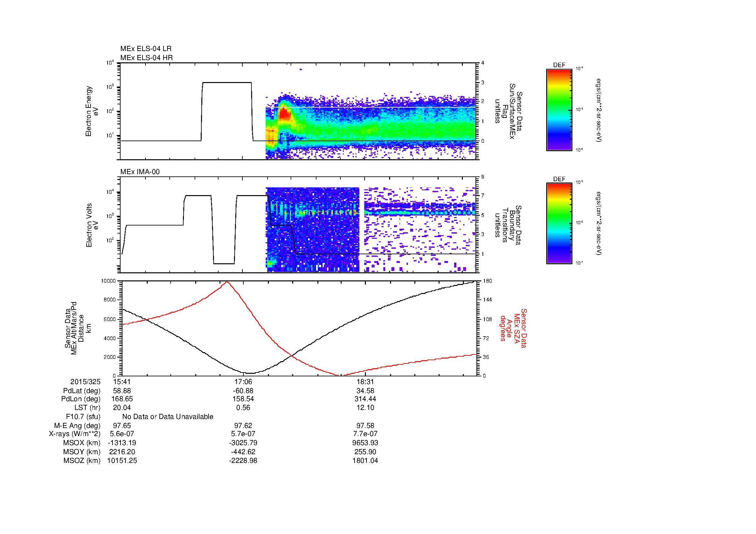Click the M-E Ang value 97.65
The image size is (756, 534).
(122, 426)
